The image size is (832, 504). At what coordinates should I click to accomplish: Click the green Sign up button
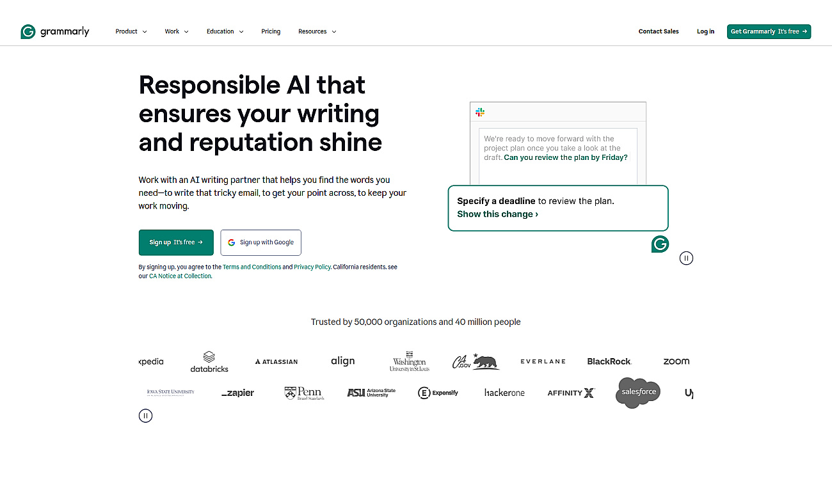tap(176, 242)
